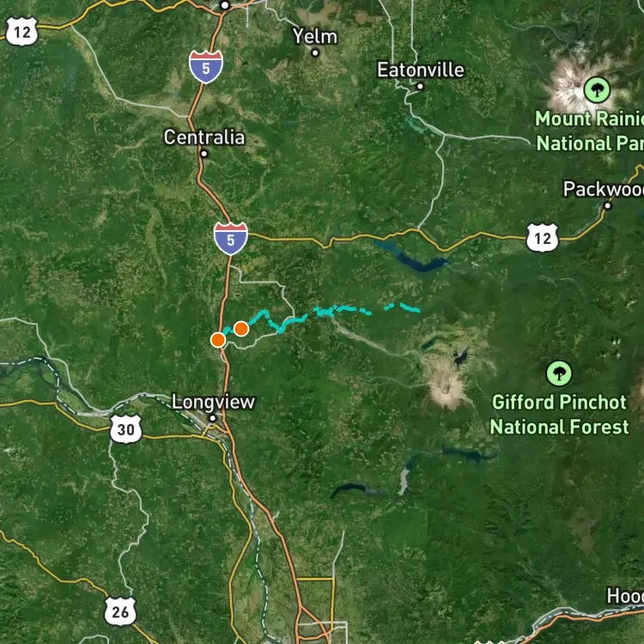Viewport: 644px width, 644px height.
Task: Click the Mount Rainier National Park text label
Action: [x=589, y=131]
